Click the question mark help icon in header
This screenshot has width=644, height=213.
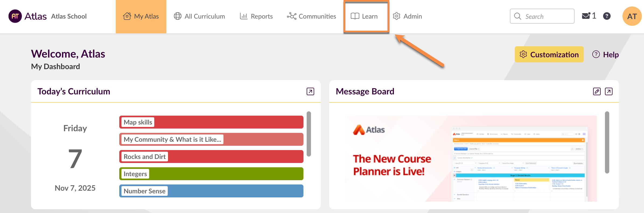[x=607, y=16]
